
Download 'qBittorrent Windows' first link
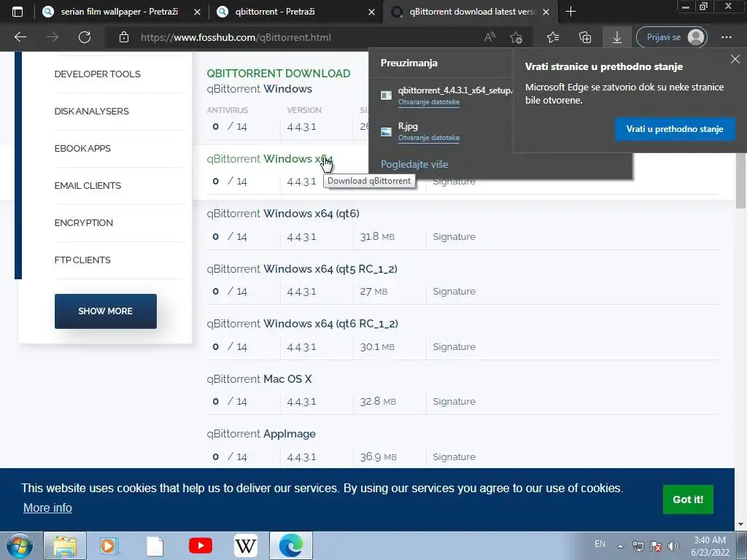(259, 89)
